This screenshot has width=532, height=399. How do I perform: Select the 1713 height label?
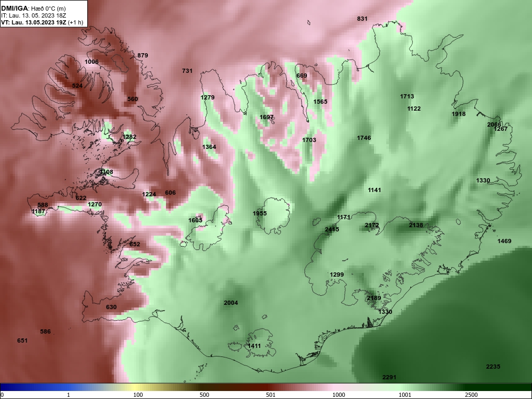click(407, 96)
